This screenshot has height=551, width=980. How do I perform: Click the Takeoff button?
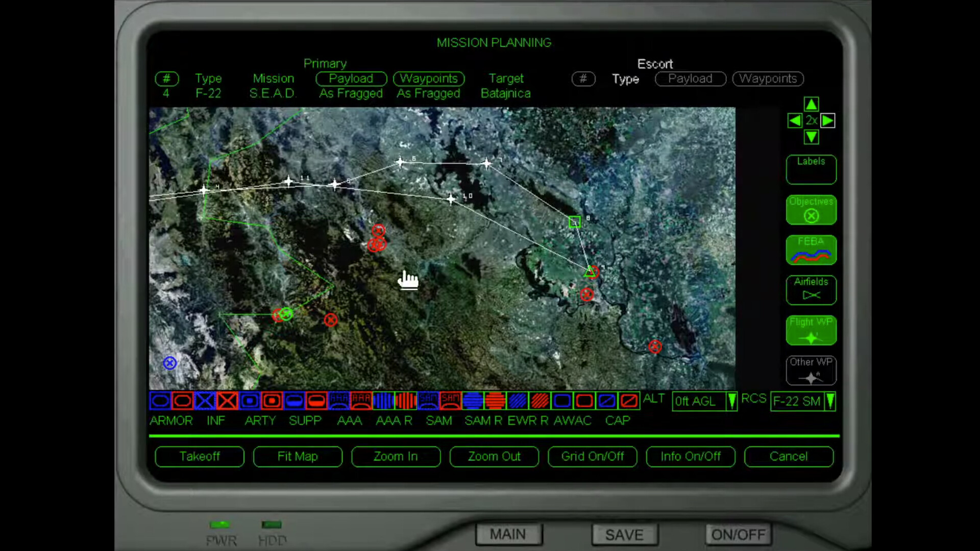200,457
